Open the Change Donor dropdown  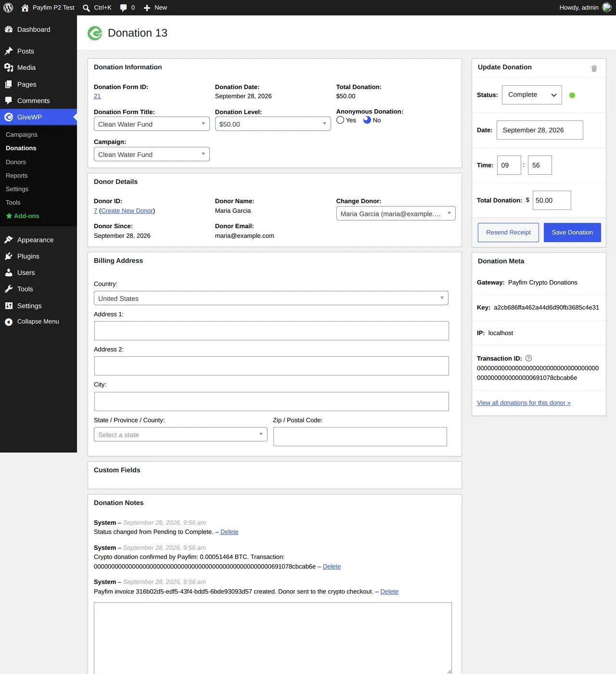[x=396, y=213]
